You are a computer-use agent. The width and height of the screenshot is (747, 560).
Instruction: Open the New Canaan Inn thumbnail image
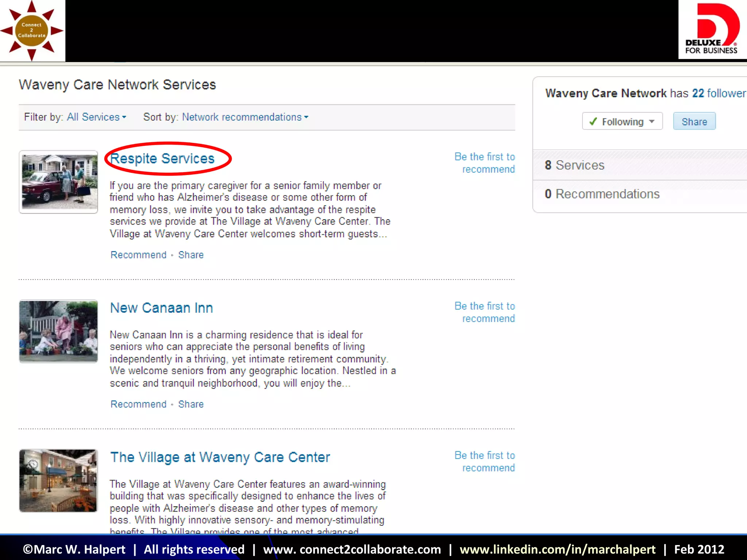tap(58, 331)
